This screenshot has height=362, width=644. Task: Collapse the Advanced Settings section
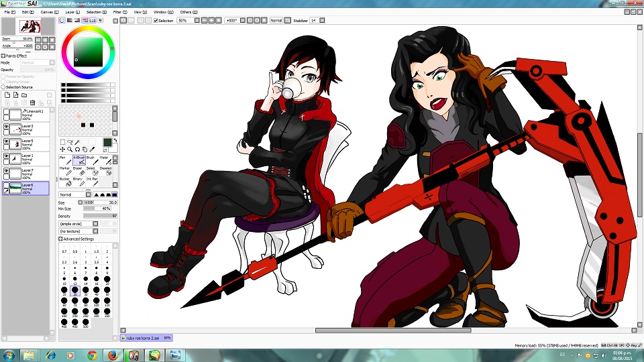[60, 239]
